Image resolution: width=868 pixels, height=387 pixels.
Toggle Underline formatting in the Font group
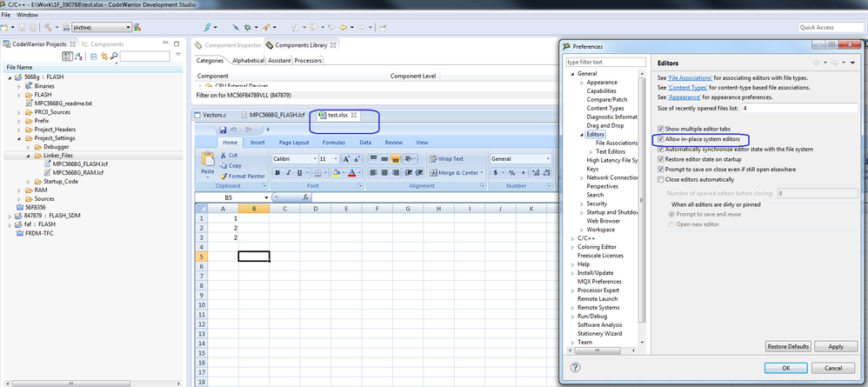click(x=299, y=173)
